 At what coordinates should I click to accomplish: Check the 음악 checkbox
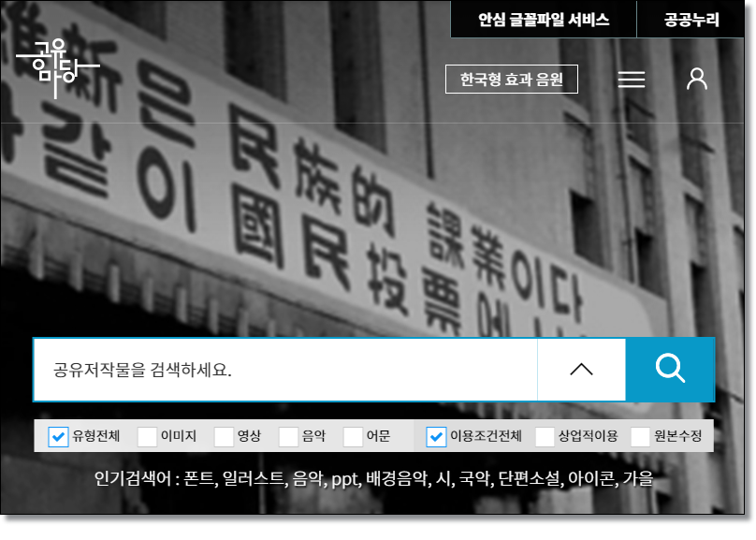288,437
